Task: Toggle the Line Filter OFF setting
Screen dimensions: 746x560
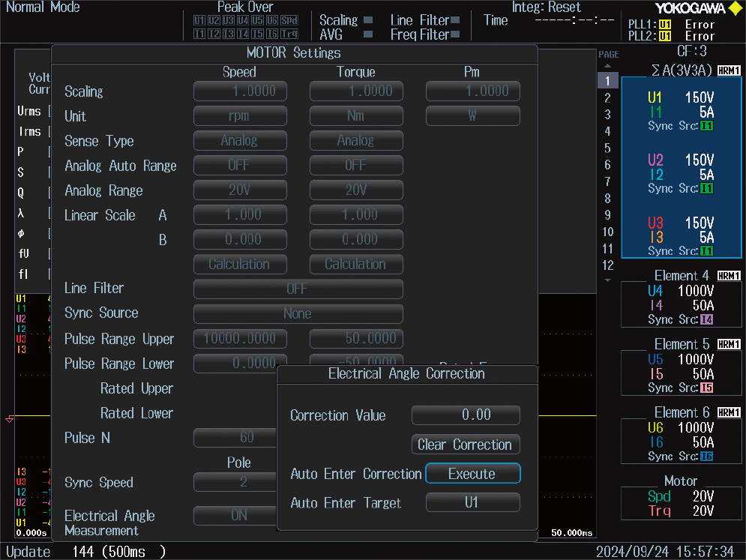Action: [x=298, y=289]
